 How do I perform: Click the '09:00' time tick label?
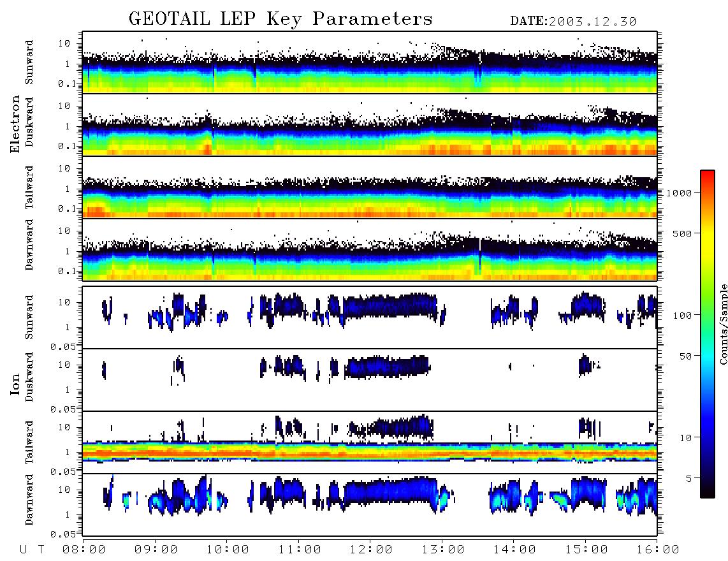click(156, 550)
